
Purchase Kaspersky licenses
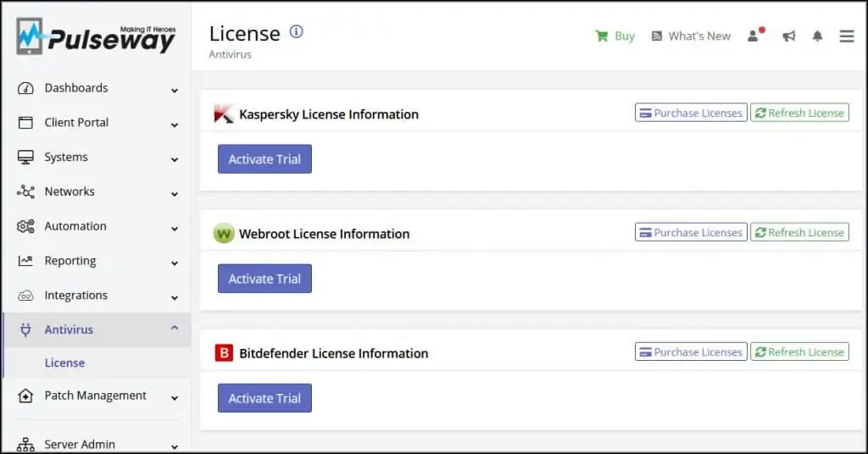pyautogui.click(x=691, y=113)
